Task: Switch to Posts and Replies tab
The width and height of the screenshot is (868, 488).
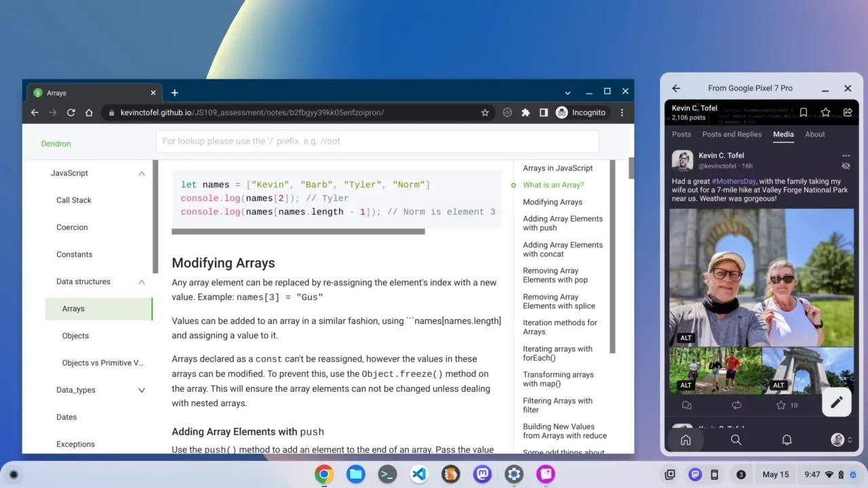Action: [732, 134]
